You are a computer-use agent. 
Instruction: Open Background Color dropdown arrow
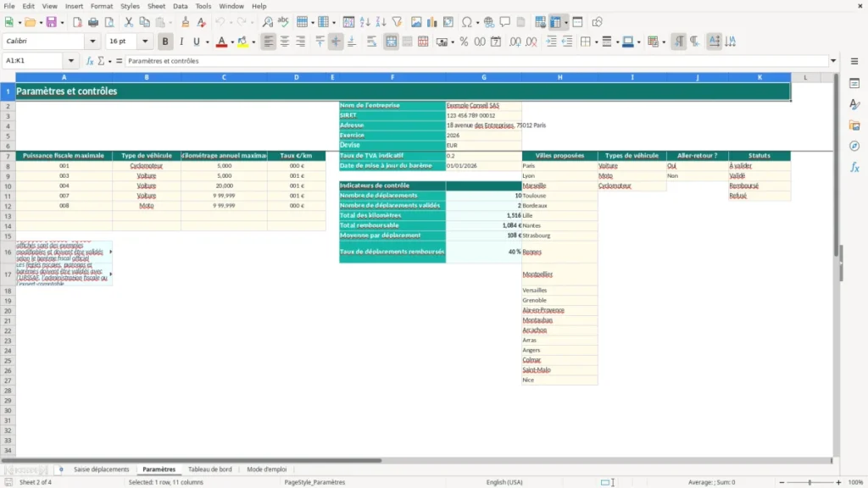(253, 42)
